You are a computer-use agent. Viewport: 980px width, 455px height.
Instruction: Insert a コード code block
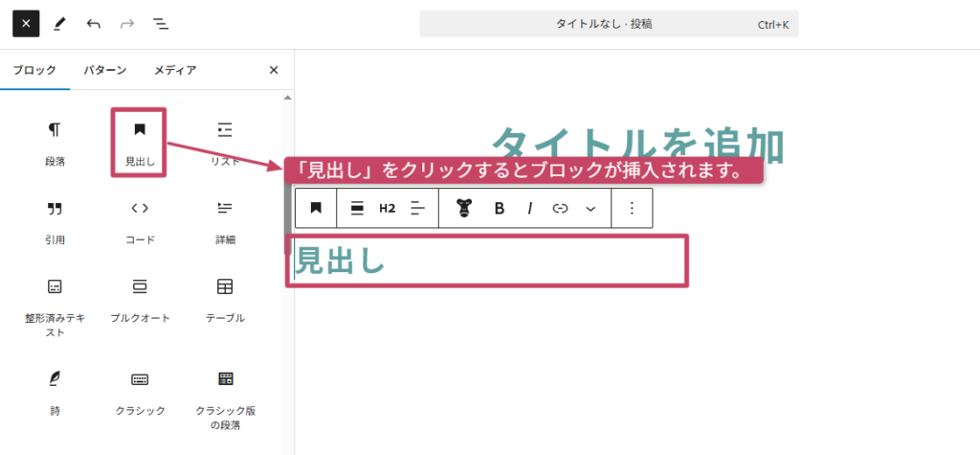(x=140, y=221)
